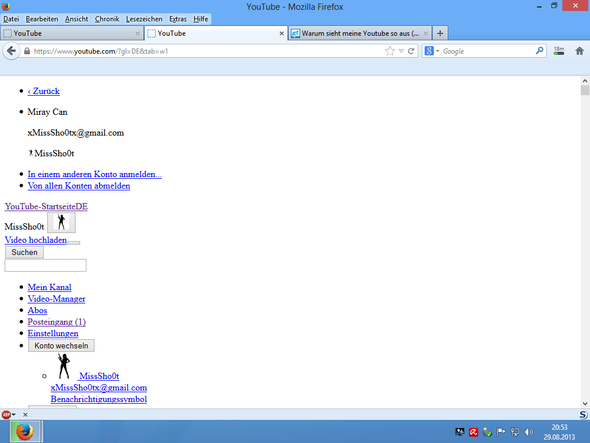Switch to the first YouTube tab
Viewport: 590px width, 443px height.
71,33
